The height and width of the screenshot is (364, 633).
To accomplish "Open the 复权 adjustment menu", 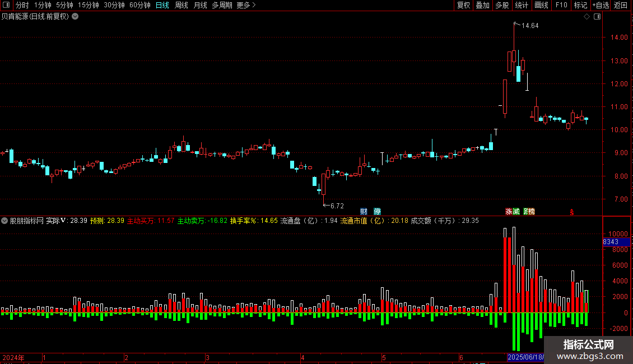I will [x=463, y=5].
